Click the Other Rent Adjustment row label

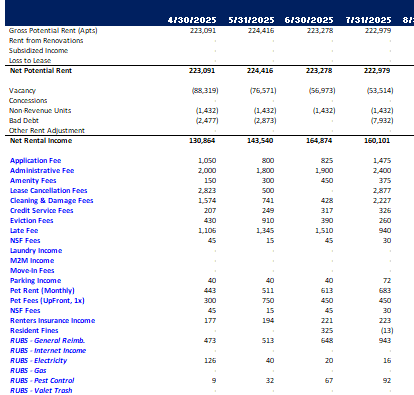tap(47, 131)
